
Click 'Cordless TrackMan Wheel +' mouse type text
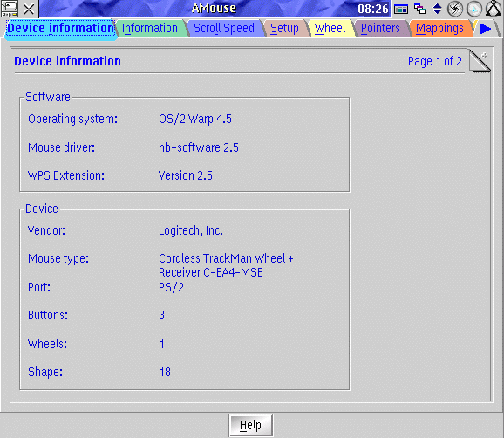226,258
